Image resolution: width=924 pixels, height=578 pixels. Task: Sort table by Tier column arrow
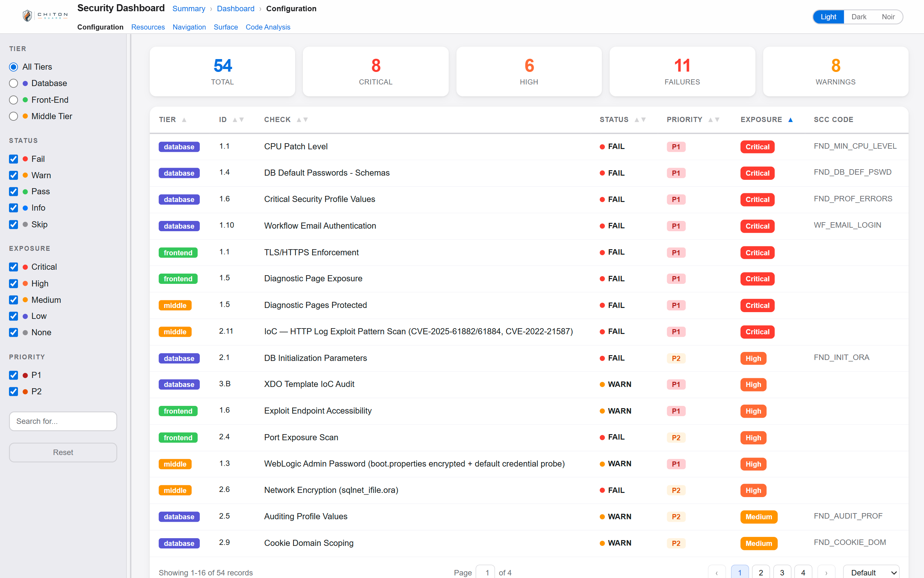pos(184,120)
